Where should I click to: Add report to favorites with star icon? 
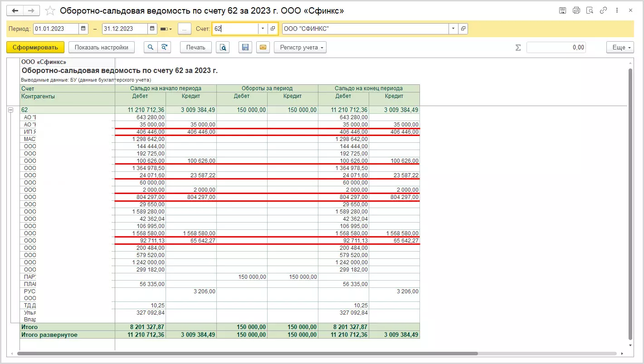(x=50, y=10)
